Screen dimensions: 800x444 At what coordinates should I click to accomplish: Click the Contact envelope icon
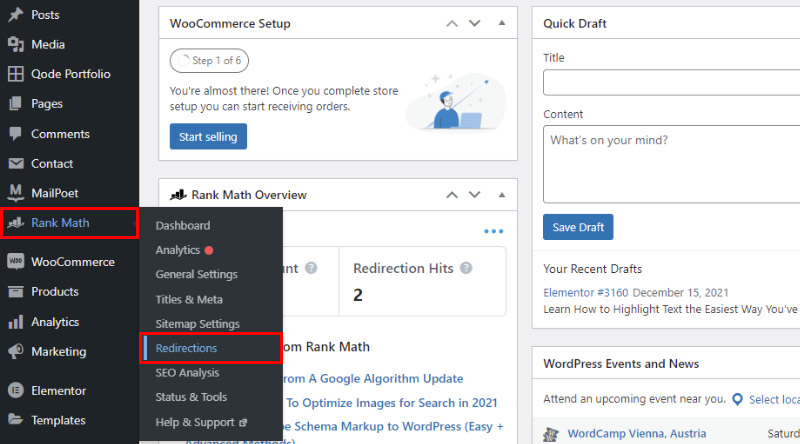coord(16,163)
